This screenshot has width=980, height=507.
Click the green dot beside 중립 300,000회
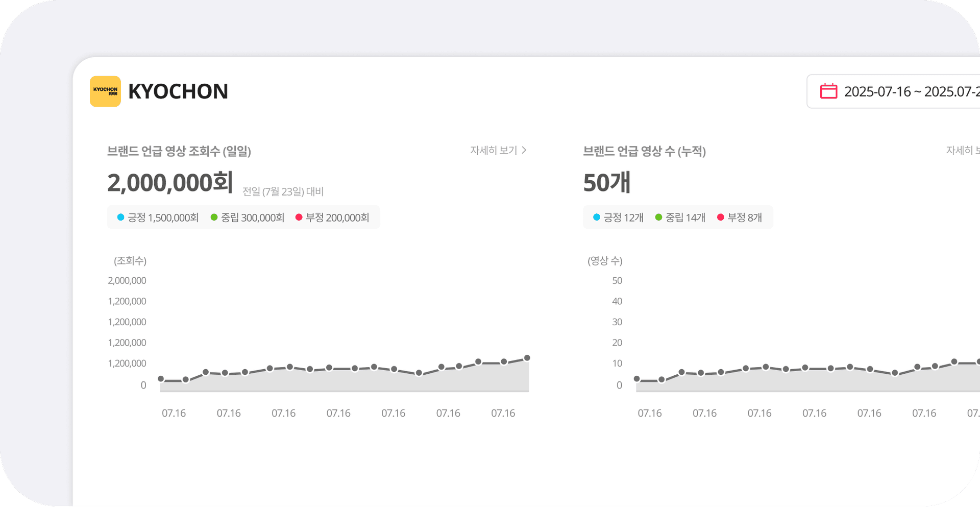click(214, 218)
